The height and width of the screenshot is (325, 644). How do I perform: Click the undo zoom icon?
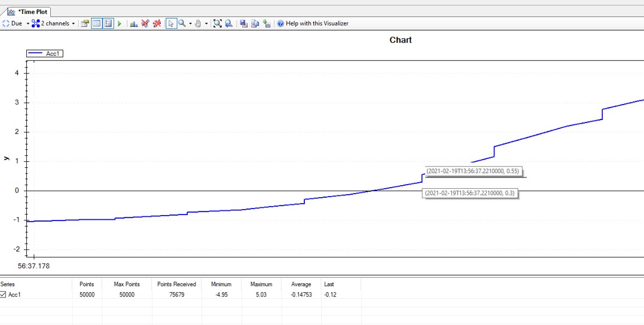pos(229,23)
